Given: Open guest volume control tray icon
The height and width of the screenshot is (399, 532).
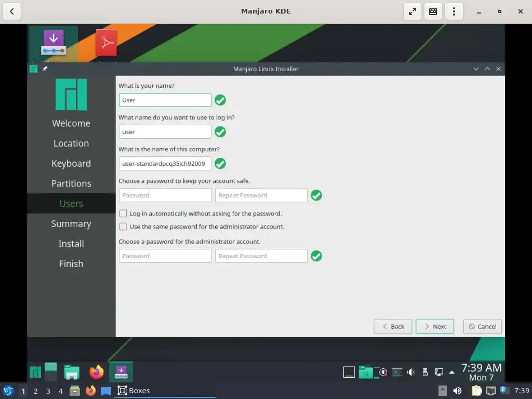Looking at the screenshot, I should coord(411,372).
